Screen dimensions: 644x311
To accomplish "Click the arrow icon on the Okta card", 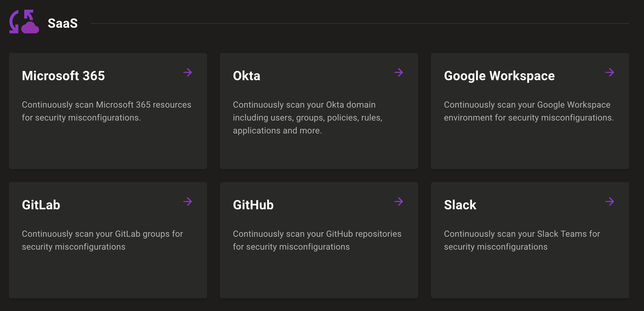I will coord(399,72).
